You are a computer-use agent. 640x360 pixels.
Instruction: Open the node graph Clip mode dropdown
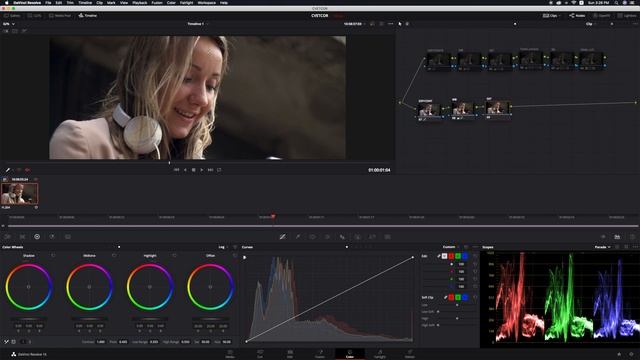click(591, 24)
